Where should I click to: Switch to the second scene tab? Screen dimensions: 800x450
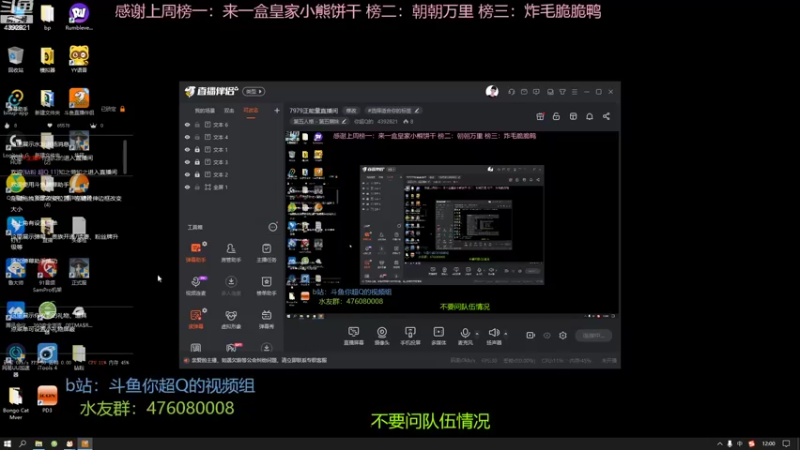229,111
